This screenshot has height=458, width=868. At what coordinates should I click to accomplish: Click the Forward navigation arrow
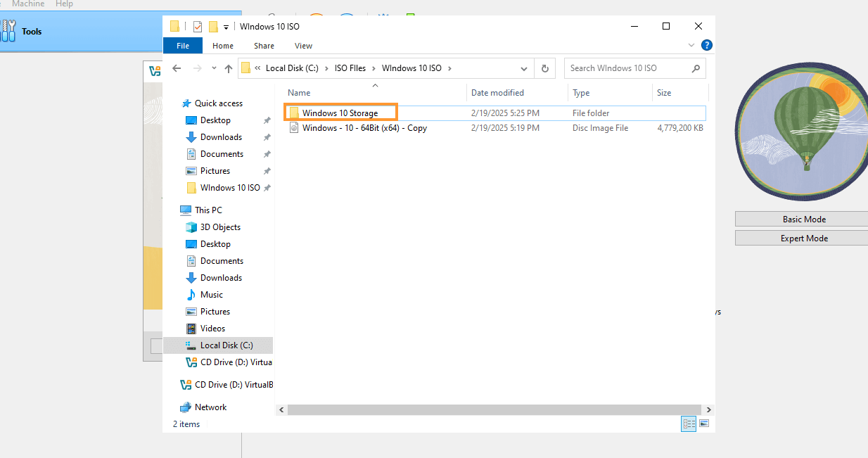[x=198, y=68]
